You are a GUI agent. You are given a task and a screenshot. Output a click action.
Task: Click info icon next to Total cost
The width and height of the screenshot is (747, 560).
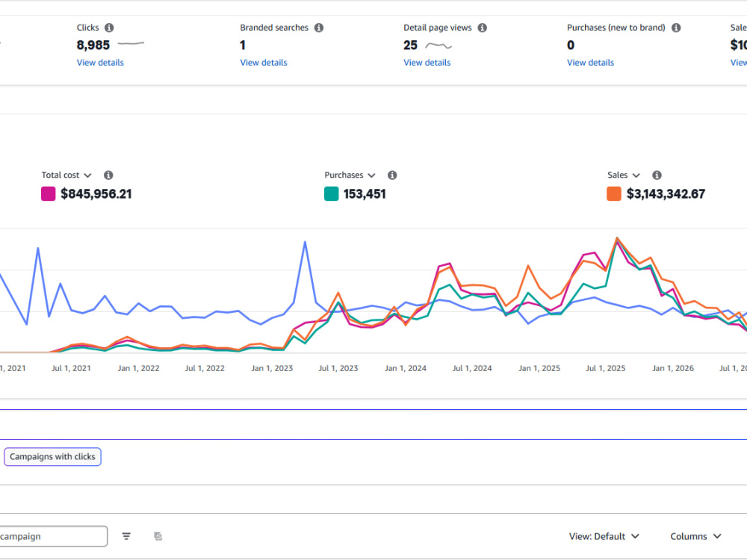click(x=108, y=175)
